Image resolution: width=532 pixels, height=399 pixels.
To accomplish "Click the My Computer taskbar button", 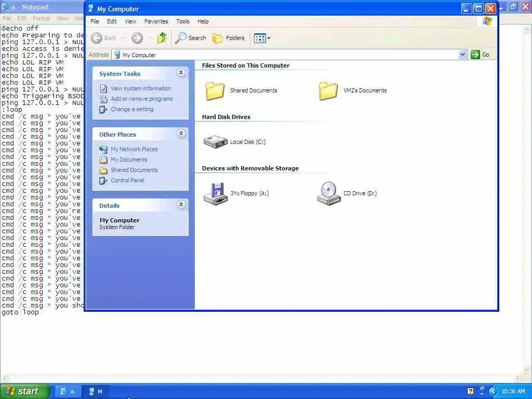I will pyautogui.click(x=96, y=392).
